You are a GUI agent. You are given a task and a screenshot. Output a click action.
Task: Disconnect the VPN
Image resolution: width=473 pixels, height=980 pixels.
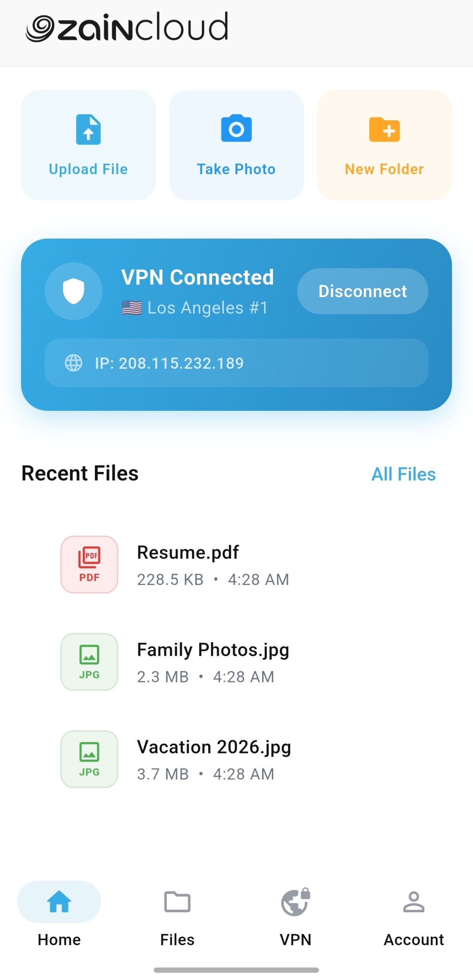coord(362,291)
